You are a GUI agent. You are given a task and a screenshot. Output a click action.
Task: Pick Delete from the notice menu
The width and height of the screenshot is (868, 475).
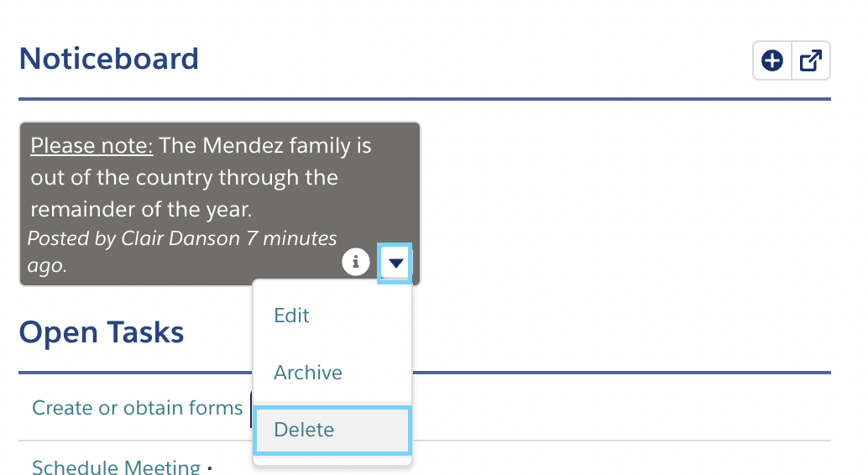pos(332,431)
